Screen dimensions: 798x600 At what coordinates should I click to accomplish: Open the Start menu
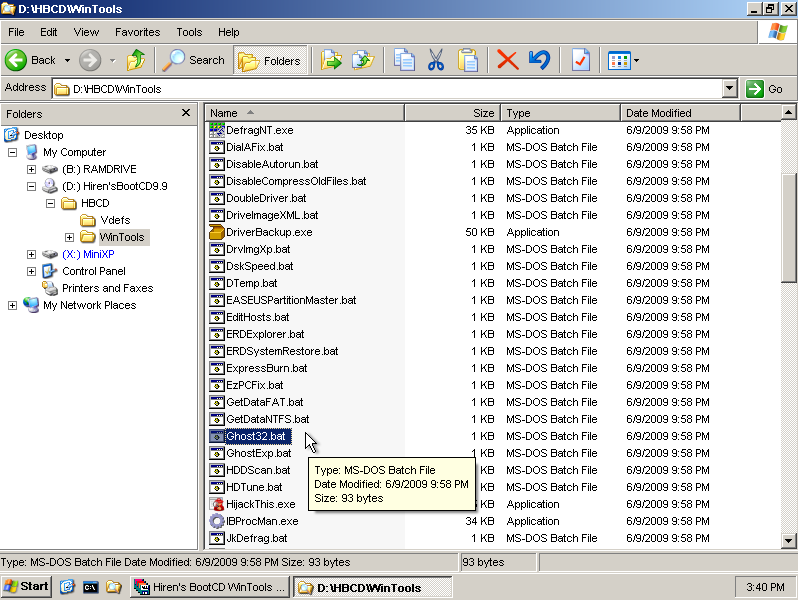coord(26,587)
